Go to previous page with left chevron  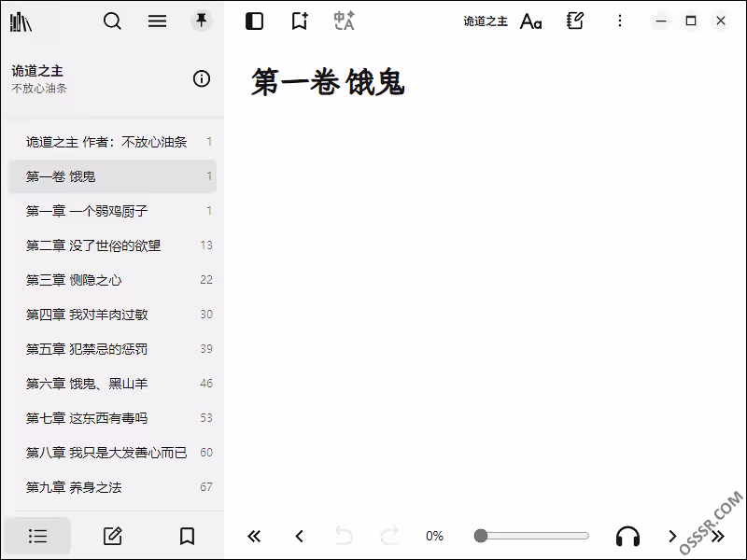tap(299, 537)
